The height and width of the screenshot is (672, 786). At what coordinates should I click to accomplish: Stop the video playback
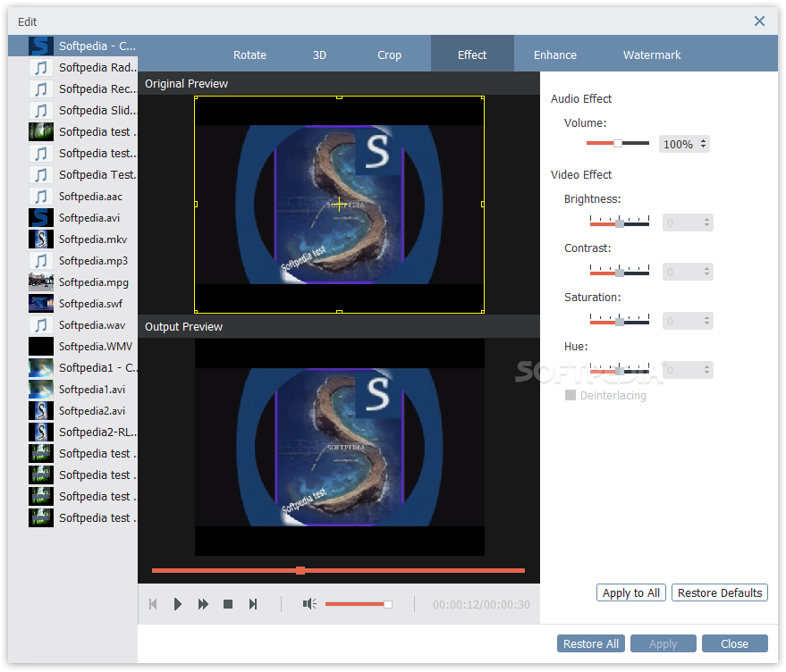228,604
